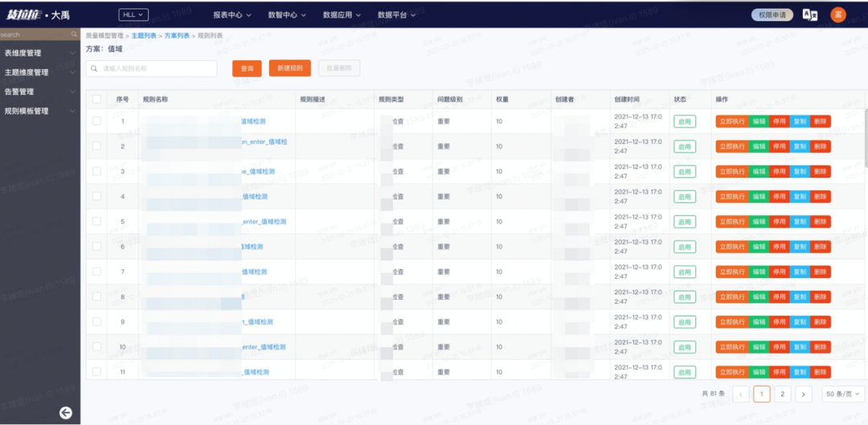Open the 报表中心 menu
868x425 pixels.
232,15
